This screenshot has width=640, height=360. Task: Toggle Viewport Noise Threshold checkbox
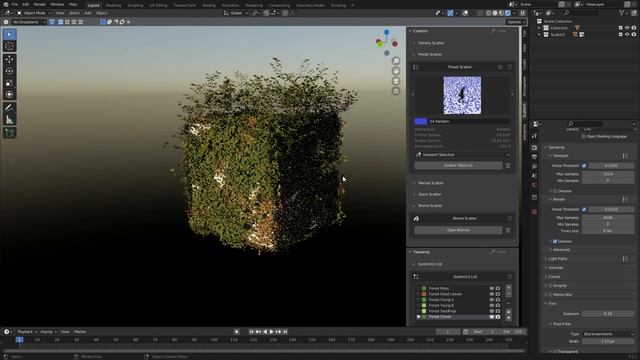tap(584, 166)
